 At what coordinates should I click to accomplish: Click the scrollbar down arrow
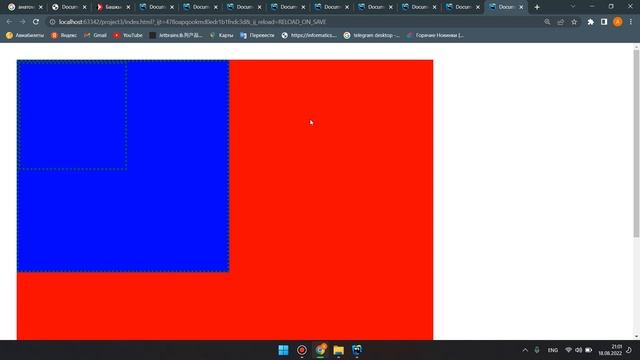[636, 337]
